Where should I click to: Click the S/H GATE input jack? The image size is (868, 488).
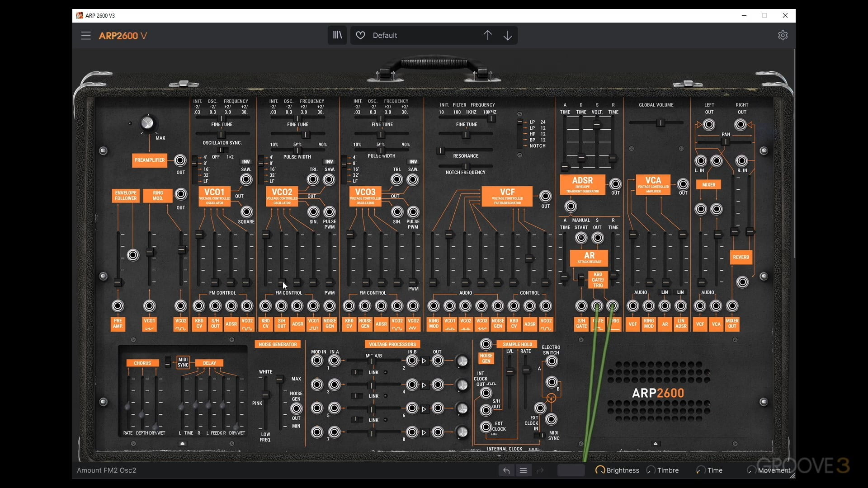581,306
